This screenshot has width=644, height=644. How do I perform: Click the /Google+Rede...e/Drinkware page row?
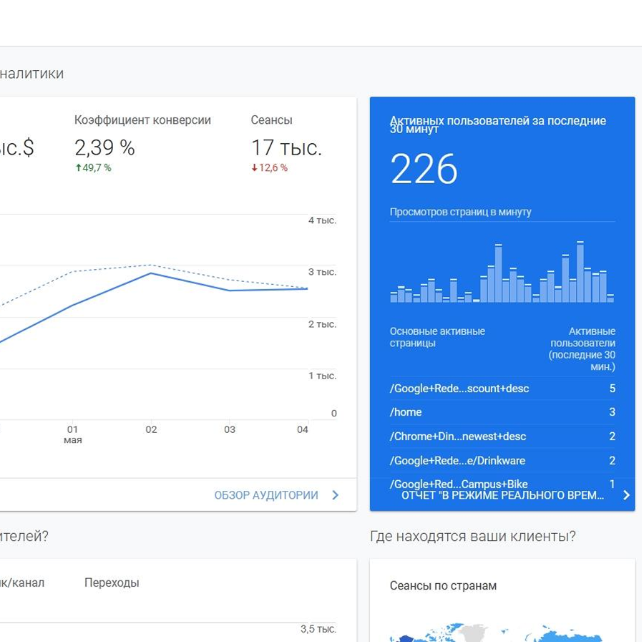point(502,461)
